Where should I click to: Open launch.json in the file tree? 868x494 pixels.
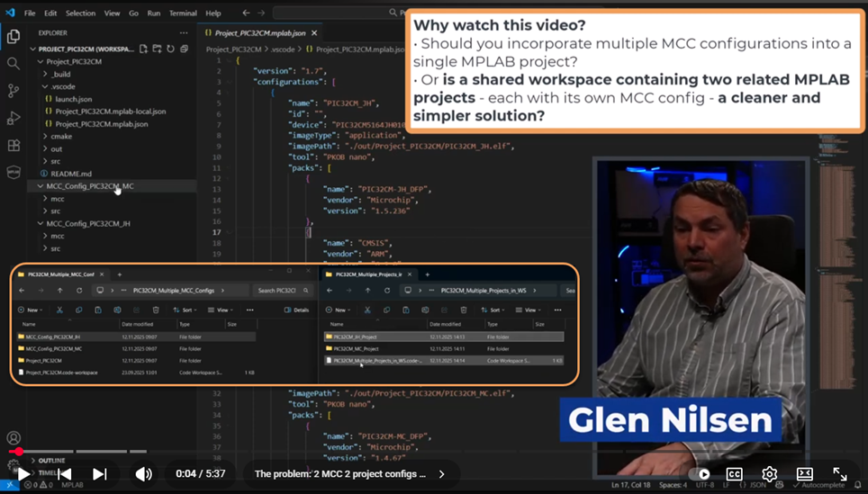[73, 99]
